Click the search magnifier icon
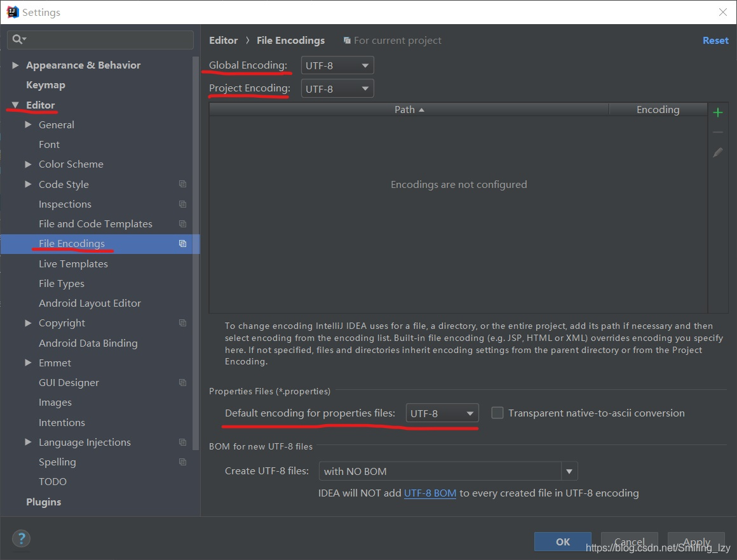 click(x=19, y=39)
